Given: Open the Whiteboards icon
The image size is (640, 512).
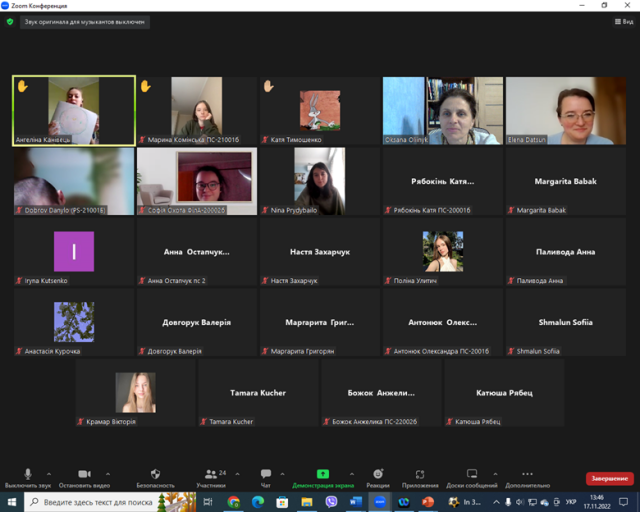Looking at the screenshot, I should tap(472, 474).
